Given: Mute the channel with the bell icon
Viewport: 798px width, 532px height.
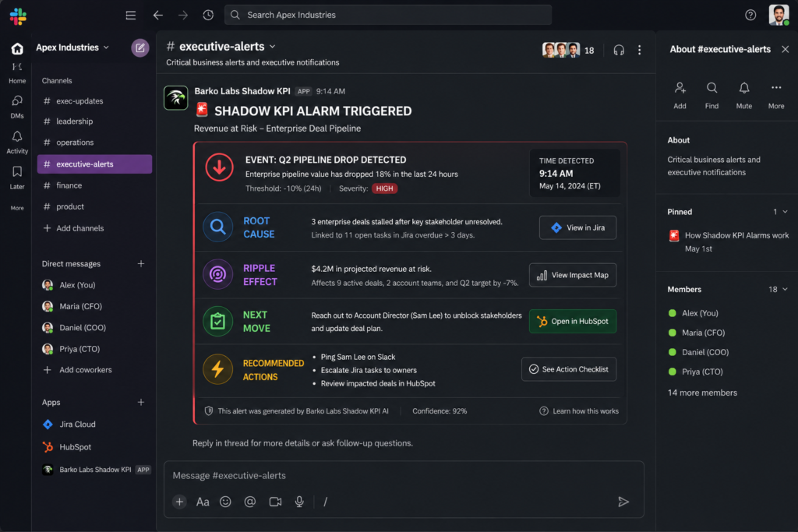Looking at the screenshot, I should pyautogui.click(x=744, y=95).
